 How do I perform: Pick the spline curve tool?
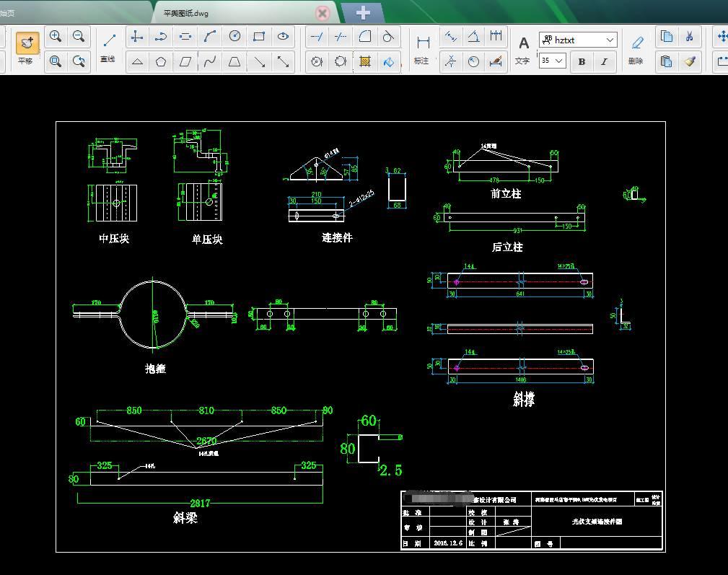coord(210,62)
